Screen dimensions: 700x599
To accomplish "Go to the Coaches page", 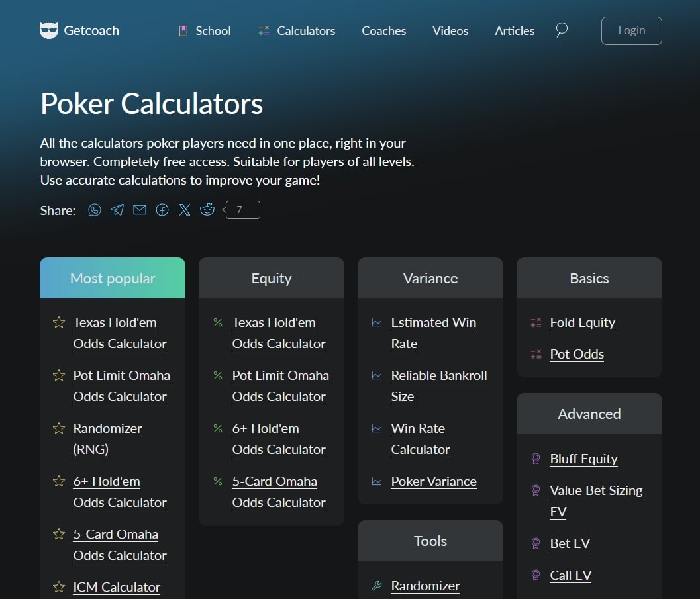I will click(x=384, y=30).
